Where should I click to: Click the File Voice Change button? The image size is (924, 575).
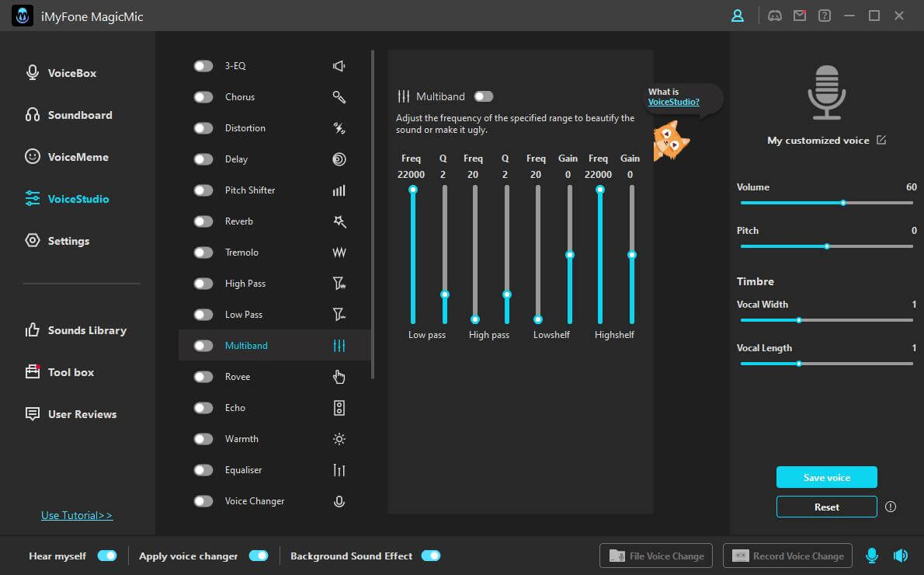click(656, 556)
